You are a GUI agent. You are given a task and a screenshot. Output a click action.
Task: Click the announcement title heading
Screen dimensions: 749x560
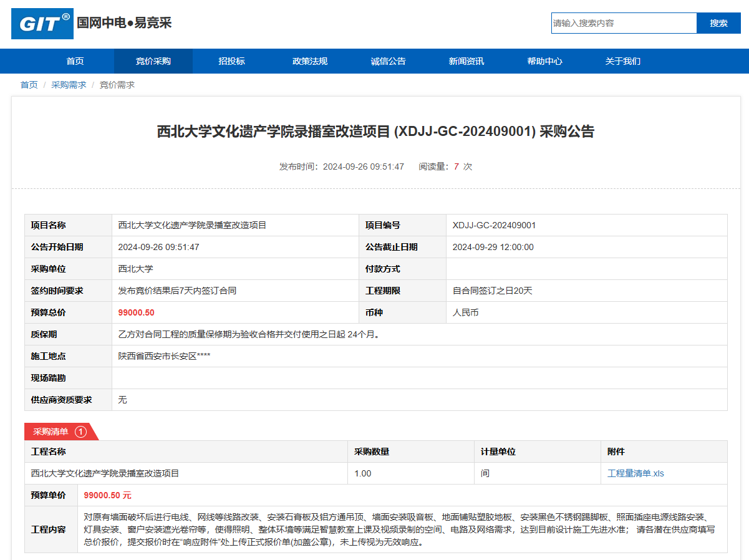tap(375, 132)
